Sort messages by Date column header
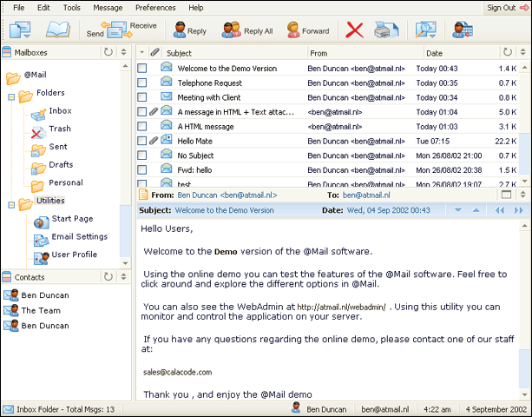The image size is (532, 417). pyautogui.click(x=434, y=53)
